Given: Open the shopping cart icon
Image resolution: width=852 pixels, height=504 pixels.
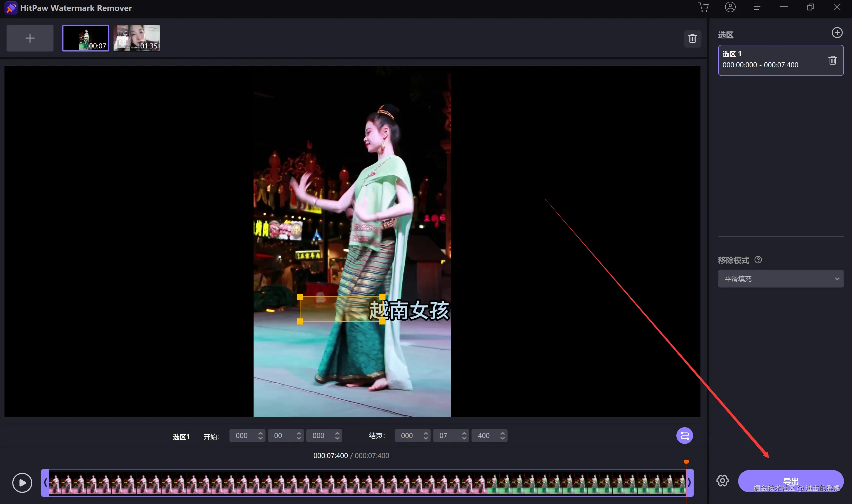Looking at the screenshot, I should click(x=703, y=7).
